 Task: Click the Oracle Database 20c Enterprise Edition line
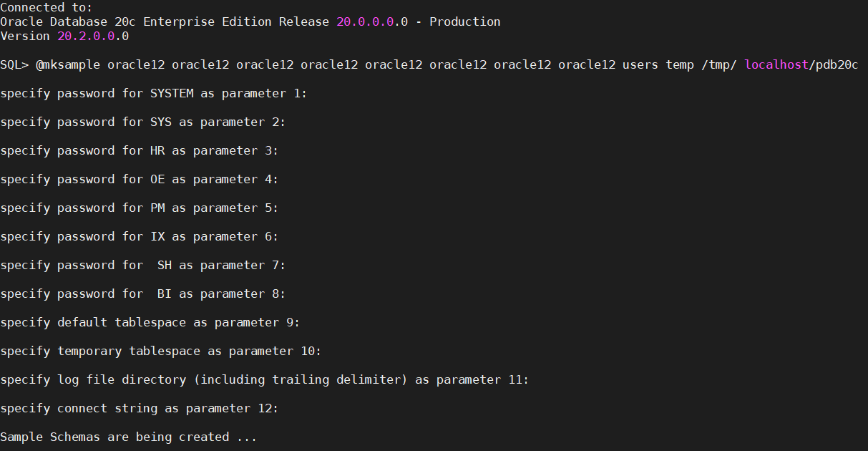[x=250, y=21]
